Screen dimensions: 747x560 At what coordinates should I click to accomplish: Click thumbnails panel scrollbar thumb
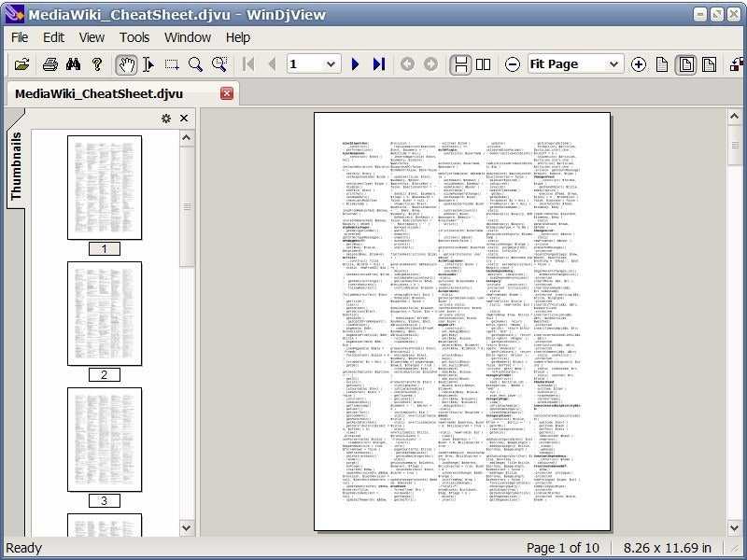click(x=187, y=206)
